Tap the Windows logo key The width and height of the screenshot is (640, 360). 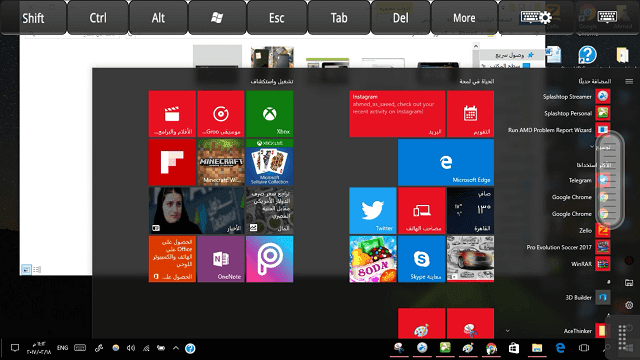click(x=217, y=18)
